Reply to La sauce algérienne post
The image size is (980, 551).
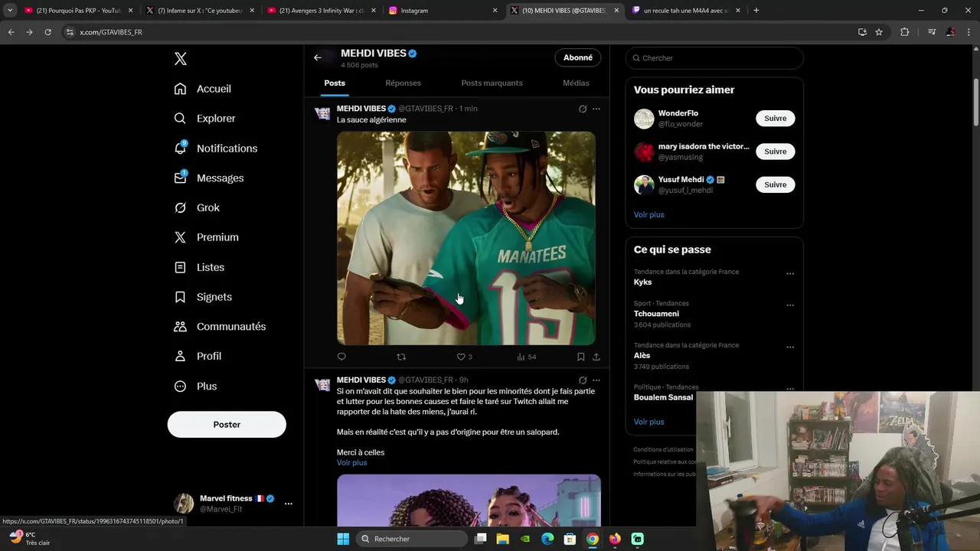coord(341,357)
